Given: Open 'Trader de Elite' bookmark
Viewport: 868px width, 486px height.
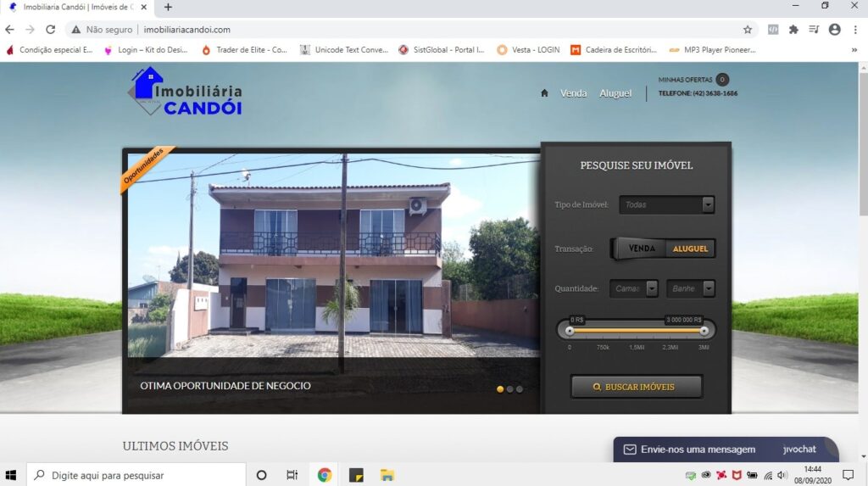Looking at the screenshot, I should (x=245, y=50).
